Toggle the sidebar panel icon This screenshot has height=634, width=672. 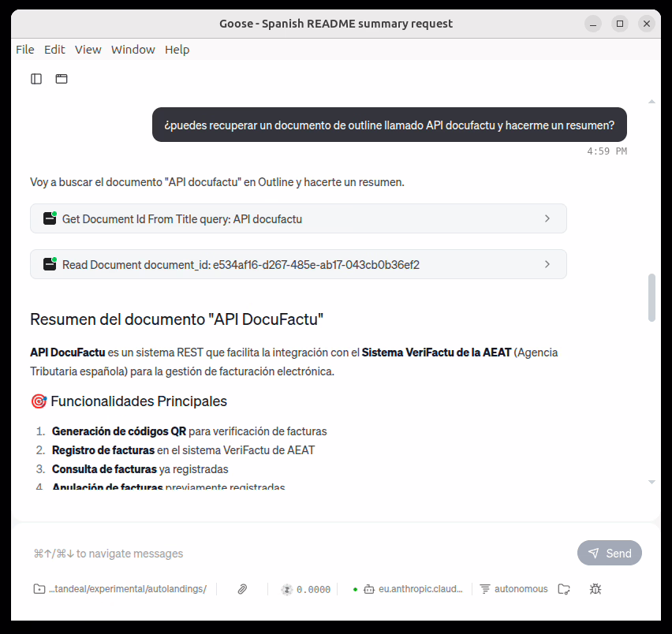tap(36, 79)
